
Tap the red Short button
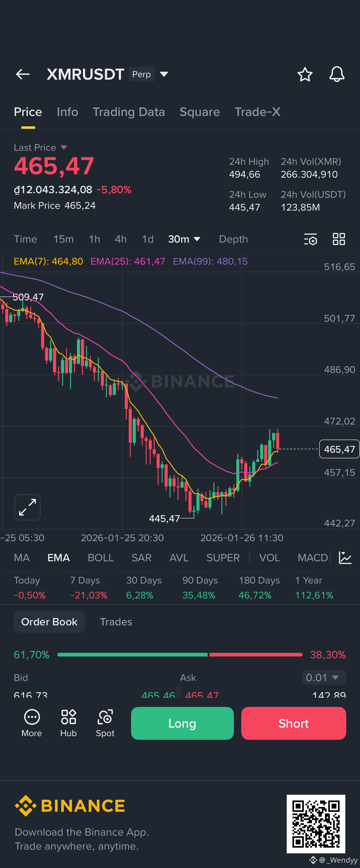(x=293, y=723)
